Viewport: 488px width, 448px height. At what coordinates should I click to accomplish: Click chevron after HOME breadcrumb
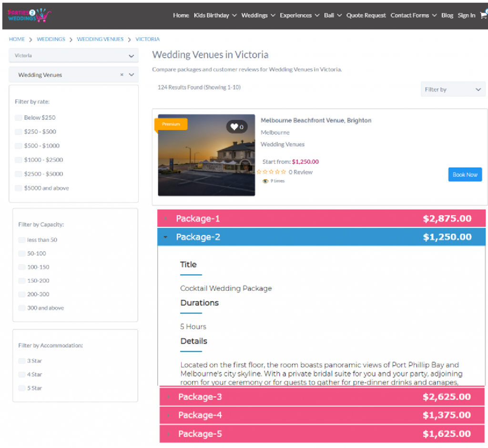(30, 40)
